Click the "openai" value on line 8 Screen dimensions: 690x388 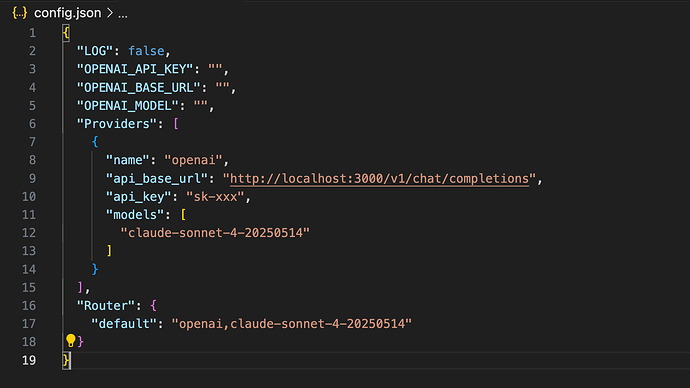pos(193,160)
